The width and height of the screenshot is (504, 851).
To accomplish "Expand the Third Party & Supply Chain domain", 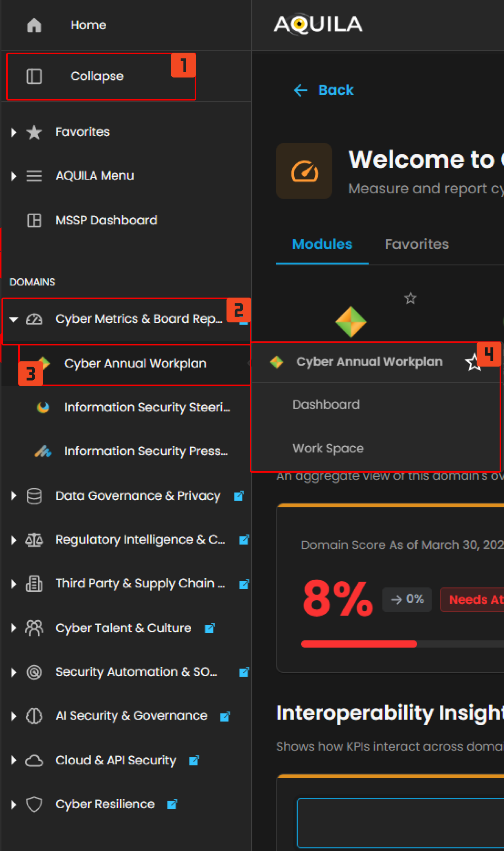I will click(x=14, y=584).
